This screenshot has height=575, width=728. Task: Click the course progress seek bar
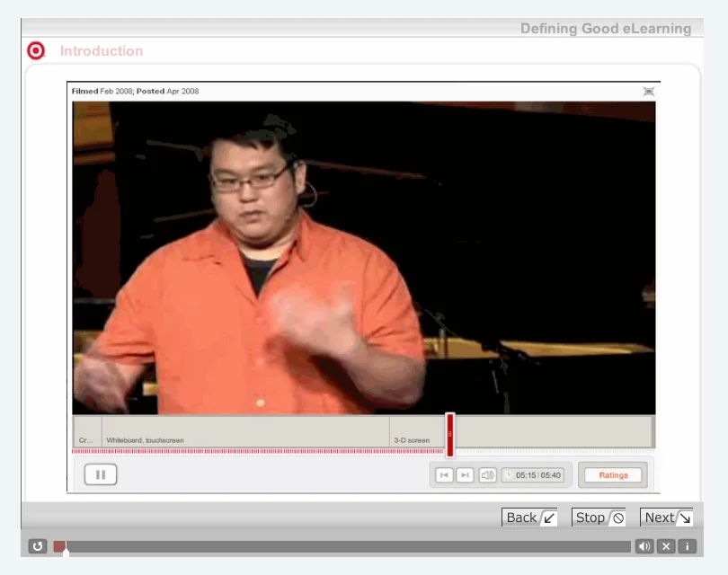(x=342, y=546)
